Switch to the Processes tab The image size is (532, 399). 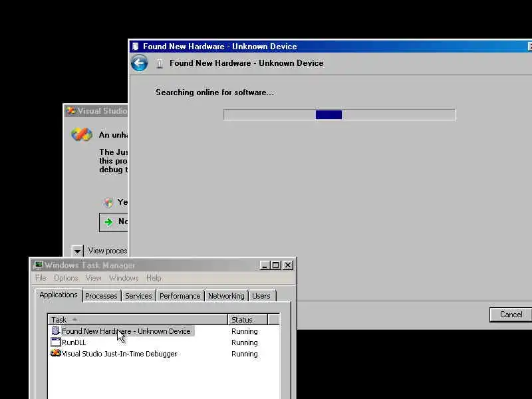click(x=101, y=296)
